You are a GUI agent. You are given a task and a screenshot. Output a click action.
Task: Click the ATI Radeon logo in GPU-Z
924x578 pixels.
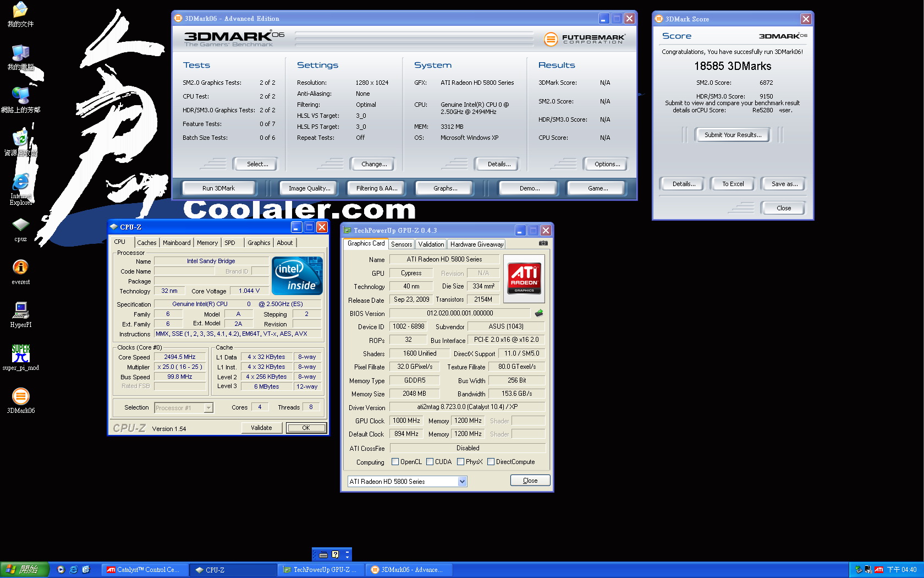[524, 278]
